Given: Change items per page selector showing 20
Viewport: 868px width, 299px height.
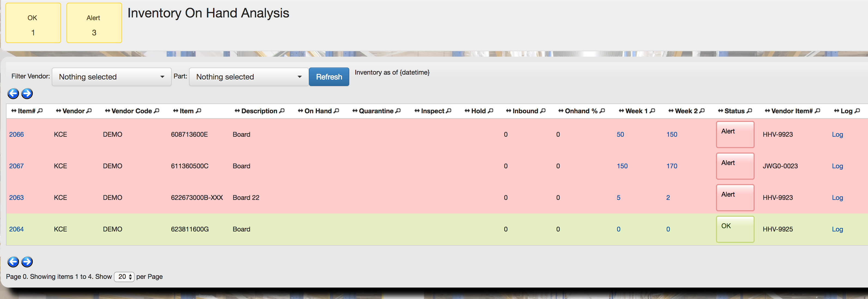Looking at the screenshot, I should click(x=124, y=276).
